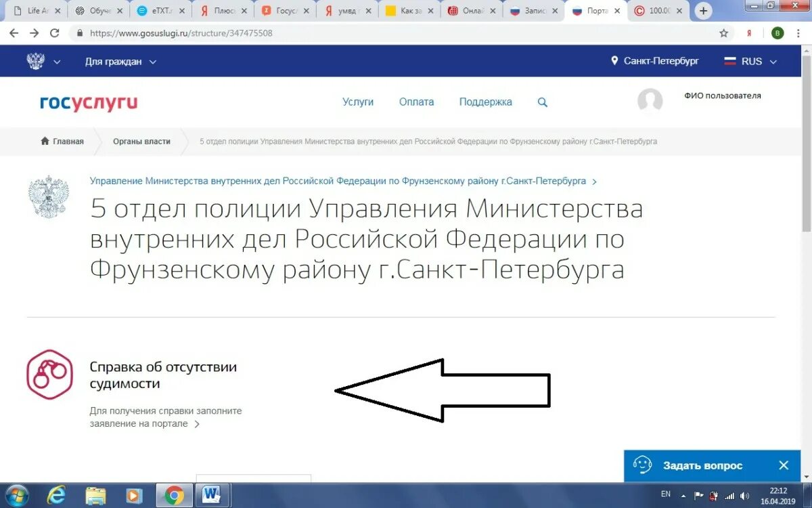Open the Услуги menu

(358, 102)
